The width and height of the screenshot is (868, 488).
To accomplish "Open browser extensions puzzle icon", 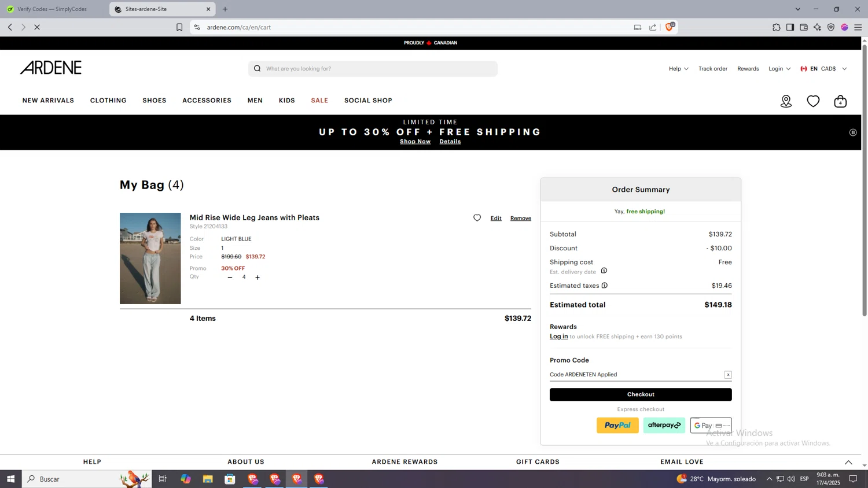I will tap(776, 27).
